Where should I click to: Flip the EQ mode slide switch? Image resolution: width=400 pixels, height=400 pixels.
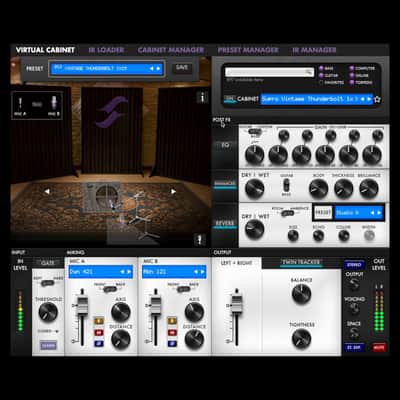[255, 131]
